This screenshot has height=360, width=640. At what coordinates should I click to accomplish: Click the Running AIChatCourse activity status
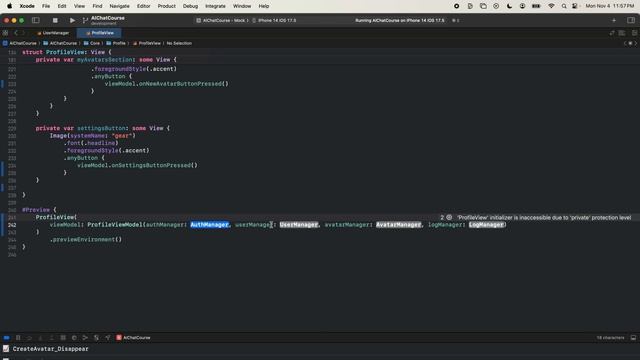(400, 20)
